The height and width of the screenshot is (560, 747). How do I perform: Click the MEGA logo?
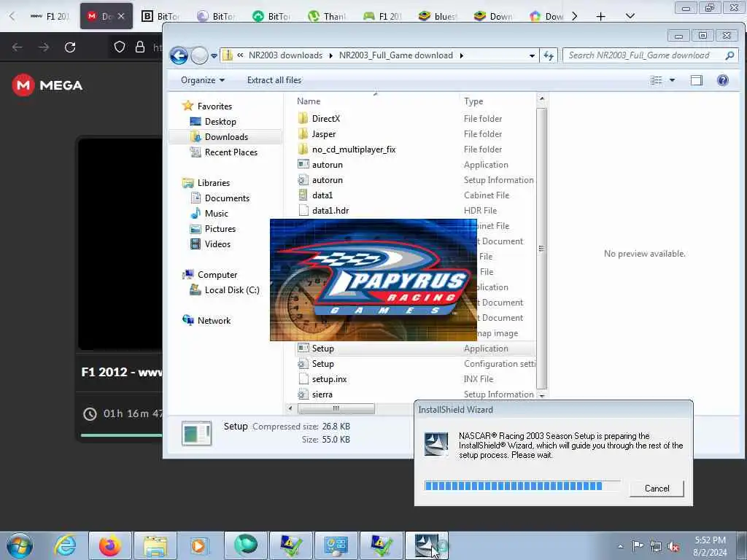47,85
